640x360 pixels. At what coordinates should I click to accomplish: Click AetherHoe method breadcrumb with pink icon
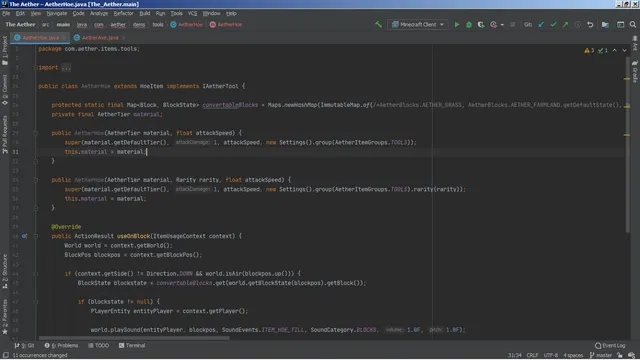226,24
